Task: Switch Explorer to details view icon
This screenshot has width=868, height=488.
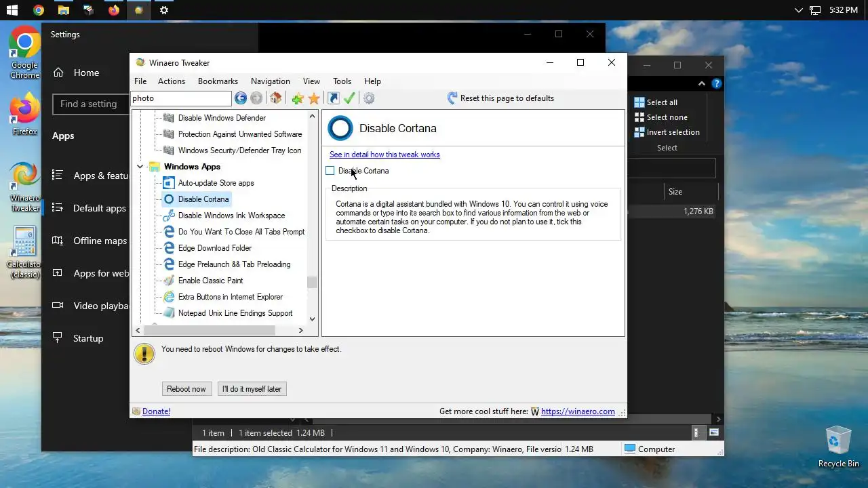Action: 696,432
